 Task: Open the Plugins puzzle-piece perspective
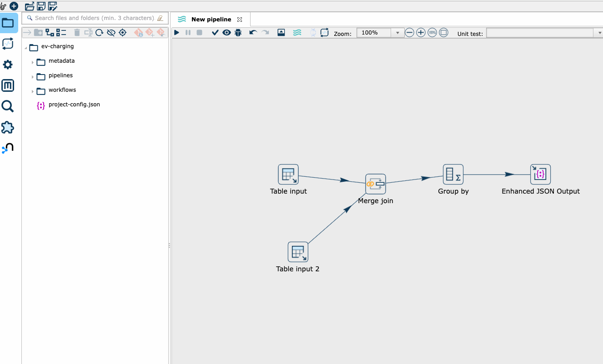click(8, 127)
